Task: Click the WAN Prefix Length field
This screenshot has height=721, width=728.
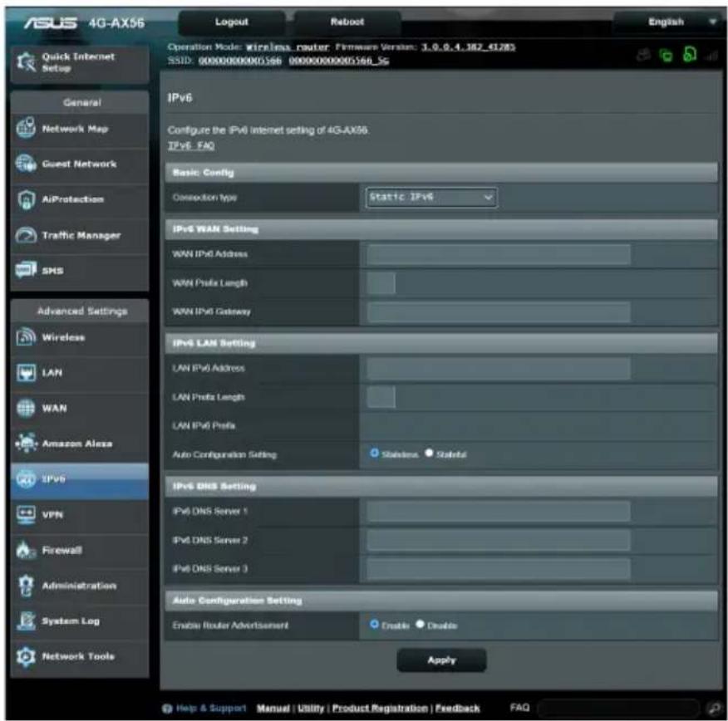Action: click(x=381, y=283)
